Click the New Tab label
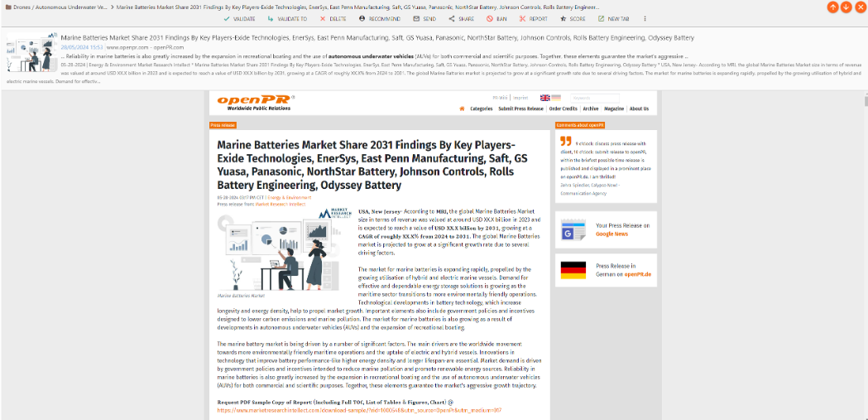This screenshot has height=420, width=868. coord(618,19)
